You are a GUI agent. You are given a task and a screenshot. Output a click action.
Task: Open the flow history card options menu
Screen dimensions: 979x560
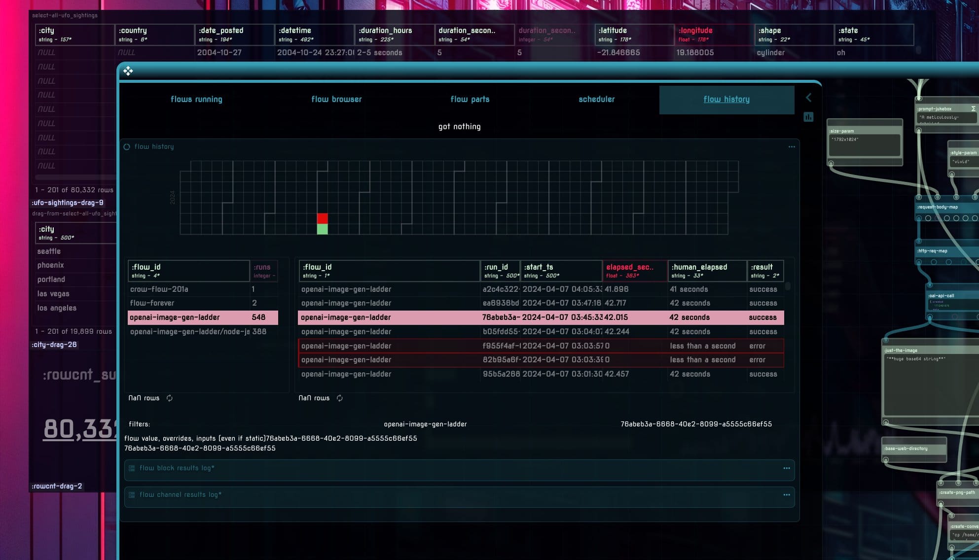coord(792,147)
